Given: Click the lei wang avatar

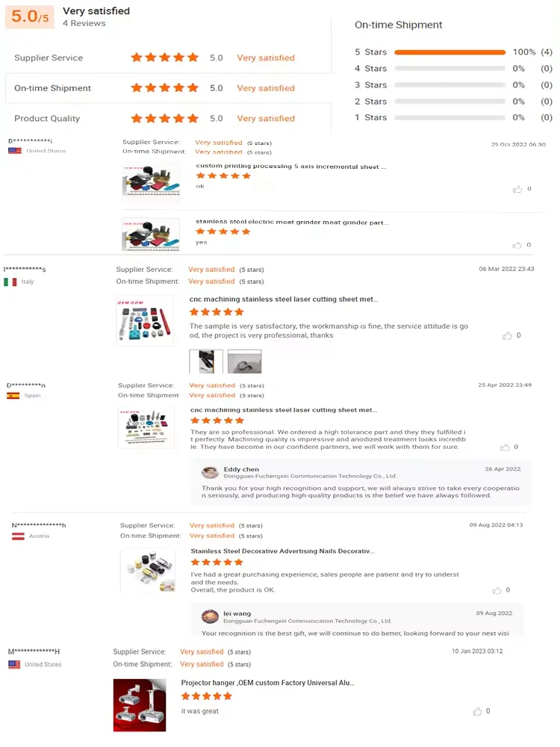Looking at the screenshot, I should point(210,617).
